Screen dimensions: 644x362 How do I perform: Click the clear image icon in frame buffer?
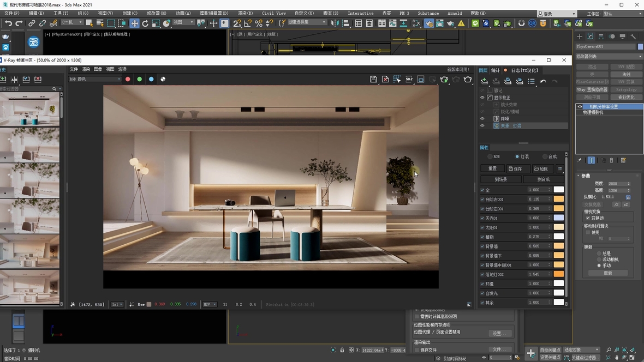[x=385, y=79]
